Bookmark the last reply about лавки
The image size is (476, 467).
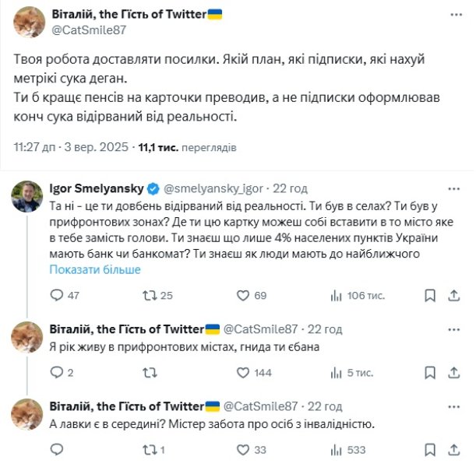429,449
